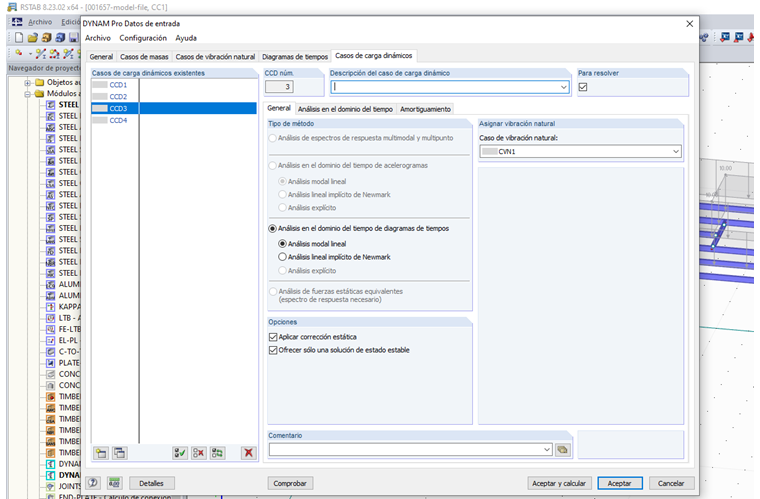This screenshot has height=499, width=760.
Task: Deselect all load cases icon with red X
Action: (x=198, y=453)
